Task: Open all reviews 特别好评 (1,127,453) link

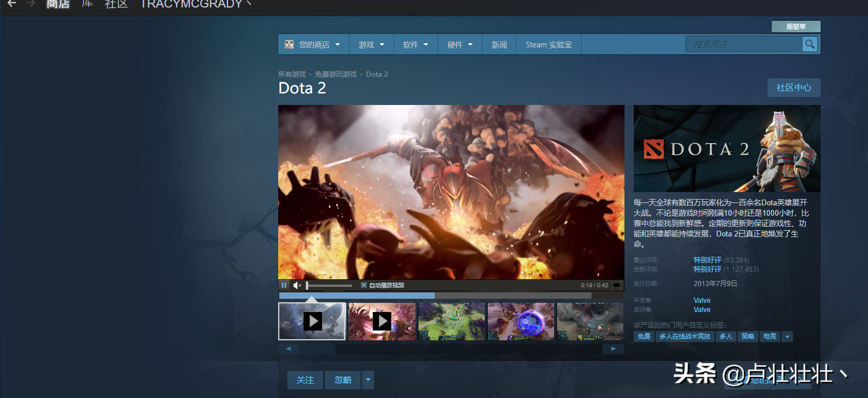Action: tap(726, 269)
